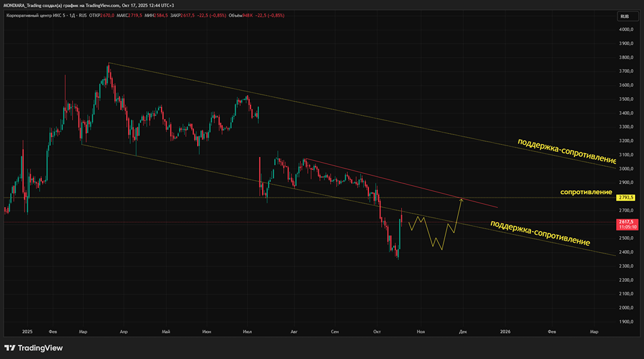644x359 pixels.
Task: Click the Ноя month label on time axis
Action: pyautogui.click(x=421, y=331)
